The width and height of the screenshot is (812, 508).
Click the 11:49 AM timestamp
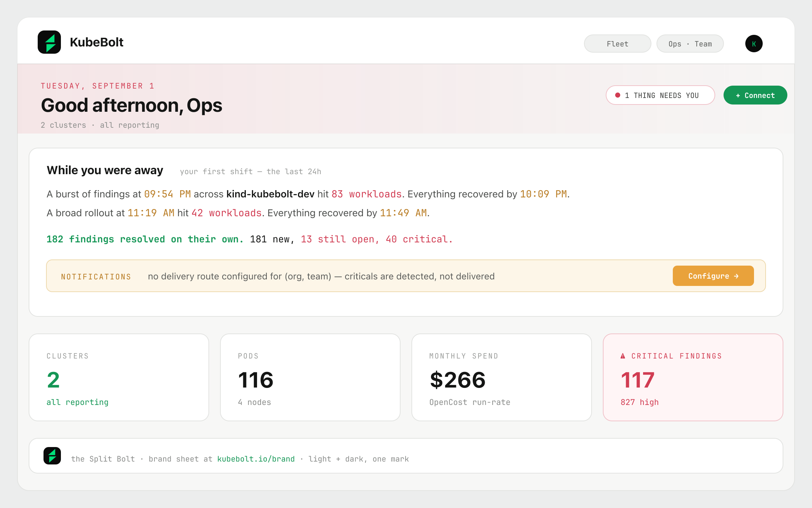click(403, 213)
